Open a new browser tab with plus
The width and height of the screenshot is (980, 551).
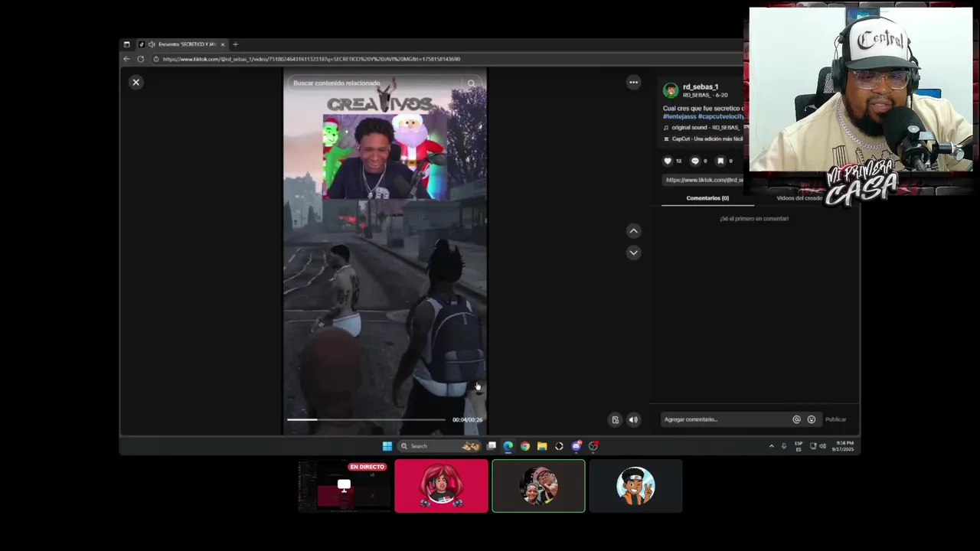235,44
